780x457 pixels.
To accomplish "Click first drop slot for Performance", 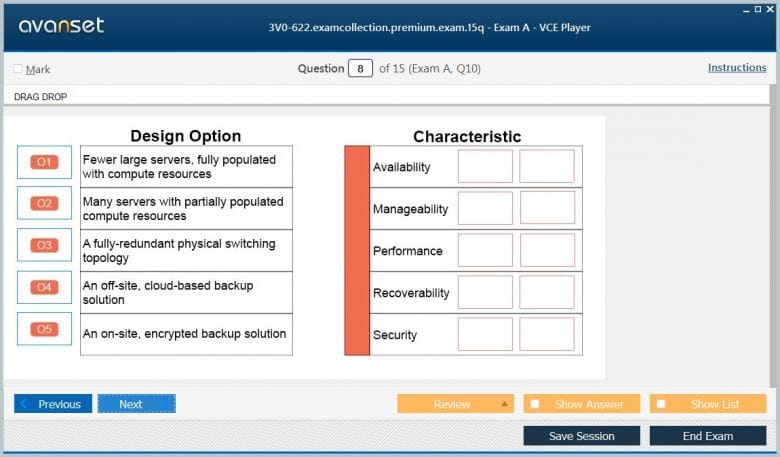I will (485, 250).
